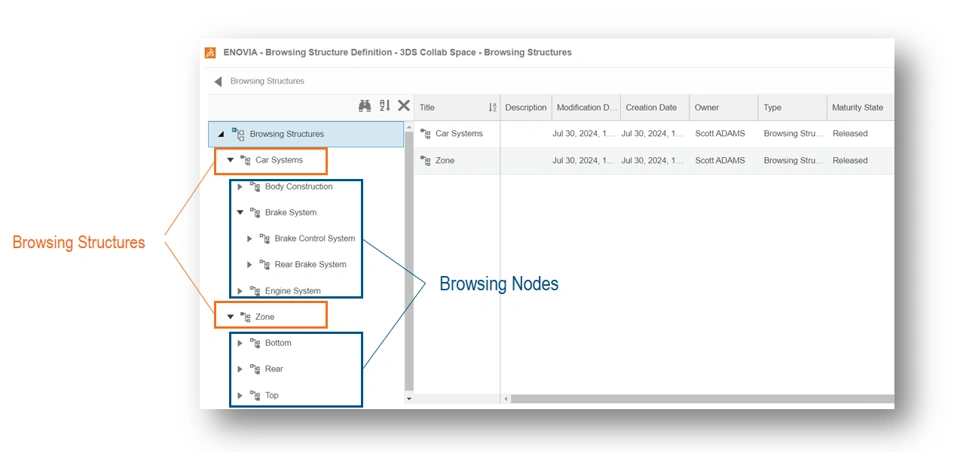
Task: Click Released state in Zone row
Action: pos(850,161)
